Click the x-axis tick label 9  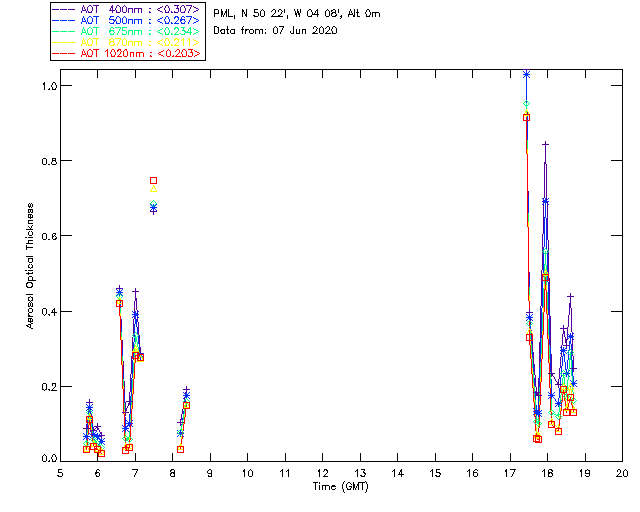pyautogui.click(x=210, y=473)
